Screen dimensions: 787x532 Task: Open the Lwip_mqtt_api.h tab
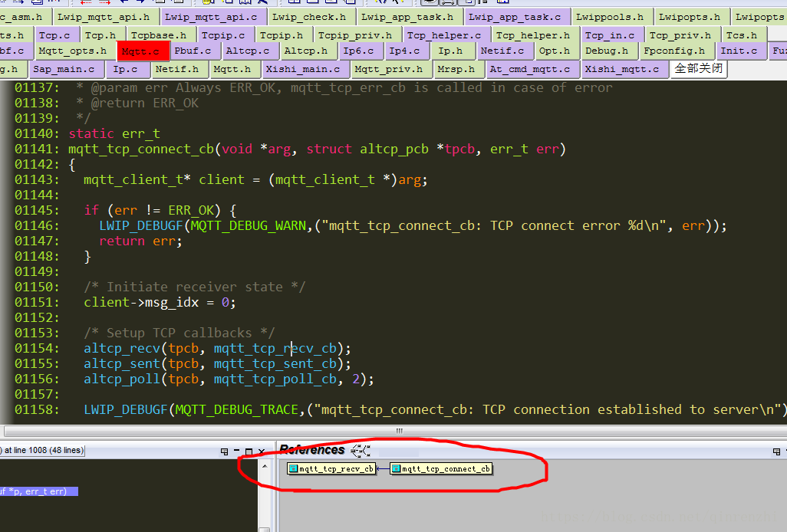point(107,17)
